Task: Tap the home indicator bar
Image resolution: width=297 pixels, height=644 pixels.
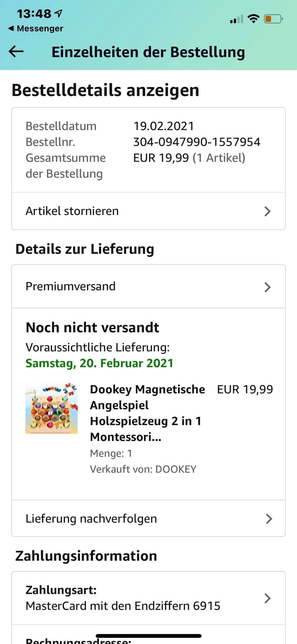Action: [148, 636]
